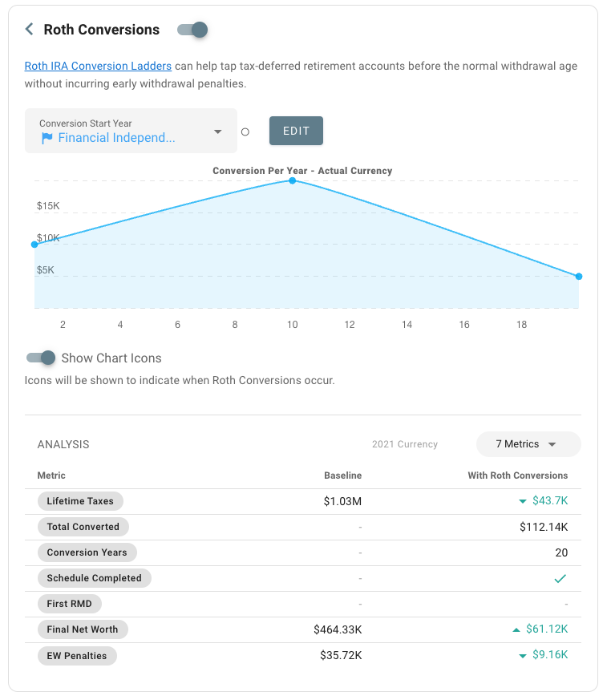Click the teal down arrow beside $43.7K
The image size is (607, 700).
click(x=525, y=500)
